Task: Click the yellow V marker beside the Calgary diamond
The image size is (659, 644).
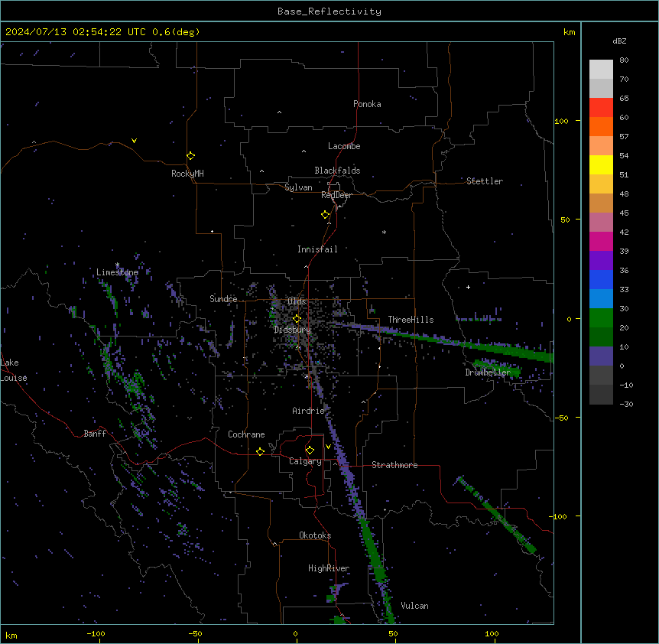Action: (x=328, y=447)
